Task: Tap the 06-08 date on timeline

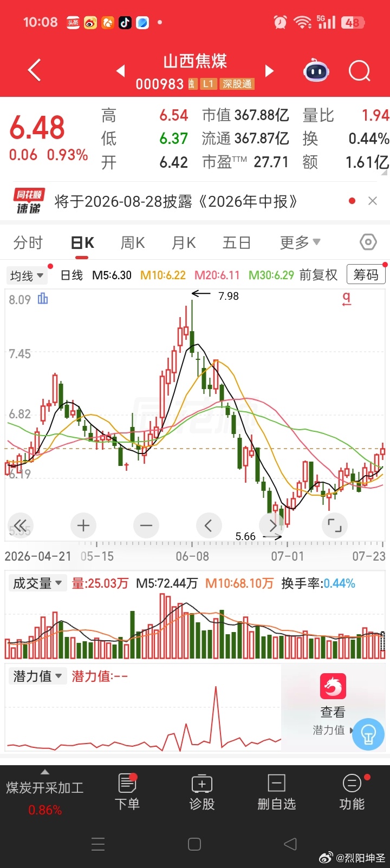Action: (x=192, y=556)
